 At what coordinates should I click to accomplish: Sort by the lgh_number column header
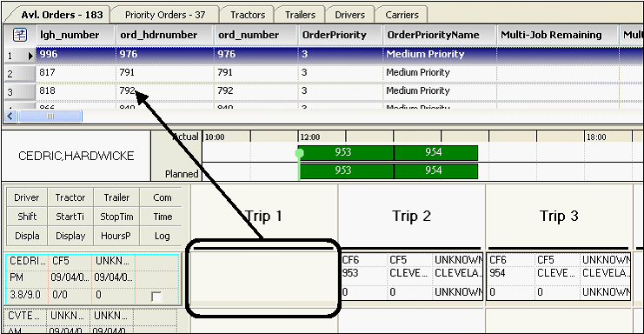click(76, 35)
